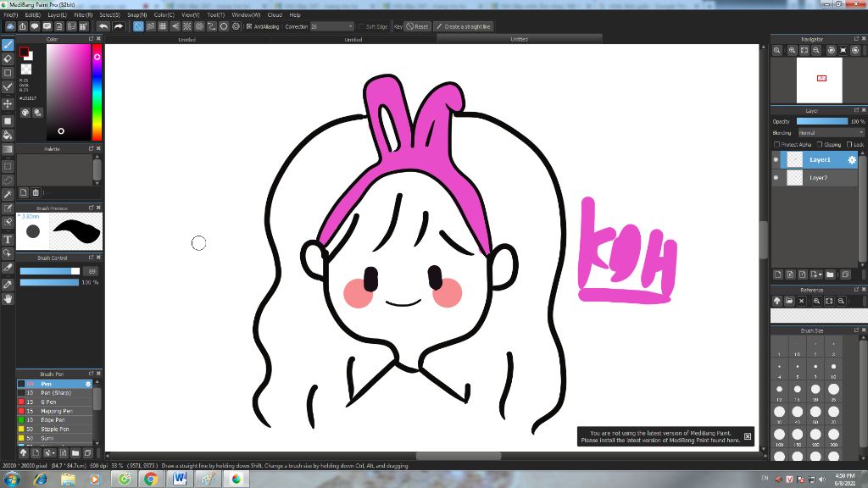Dismiss the MediBang update notification
This screenshot has width=868, height=488.
click(748, 436)
